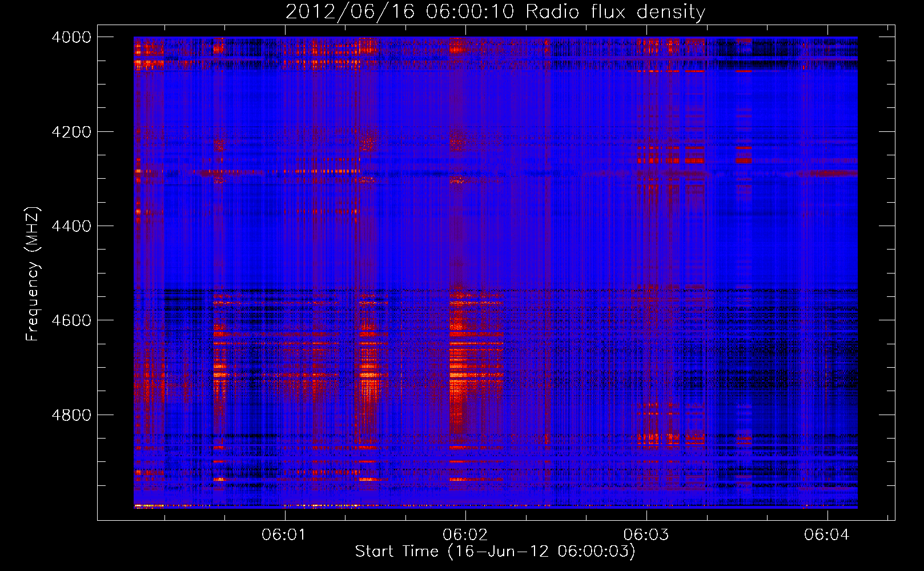
Task: Click the 06:01 time tick label
Action: click(x=284, y=534)
